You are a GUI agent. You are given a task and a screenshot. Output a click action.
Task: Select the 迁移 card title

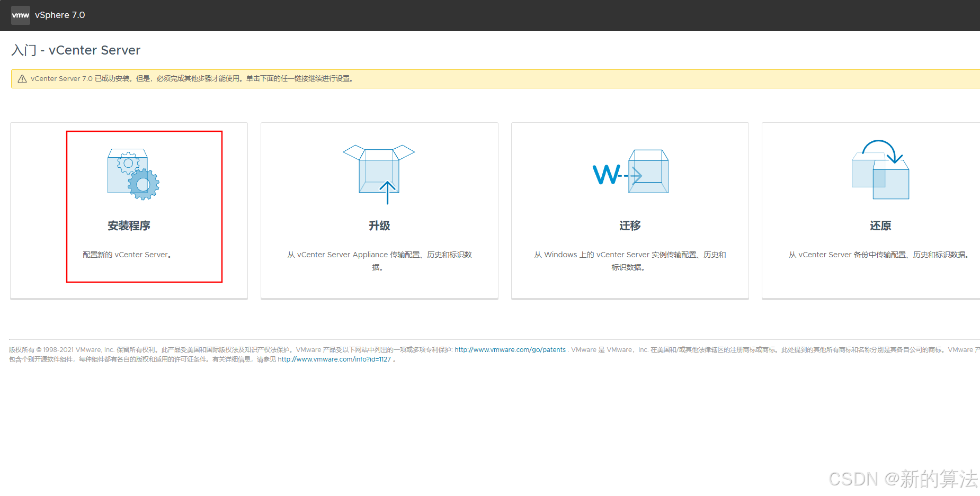pos(630,226)
